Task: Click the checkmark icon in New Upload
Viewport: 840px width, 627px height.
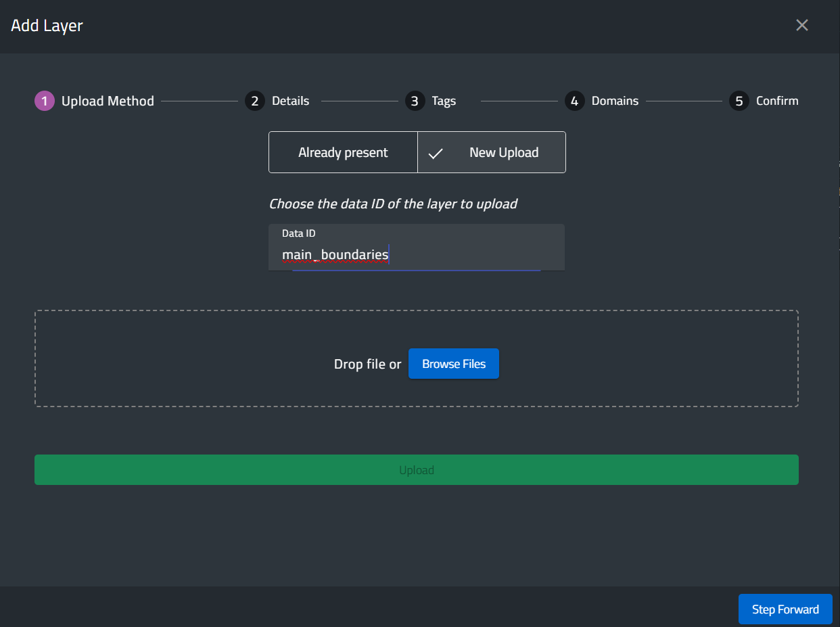Action: click(436, 154)
